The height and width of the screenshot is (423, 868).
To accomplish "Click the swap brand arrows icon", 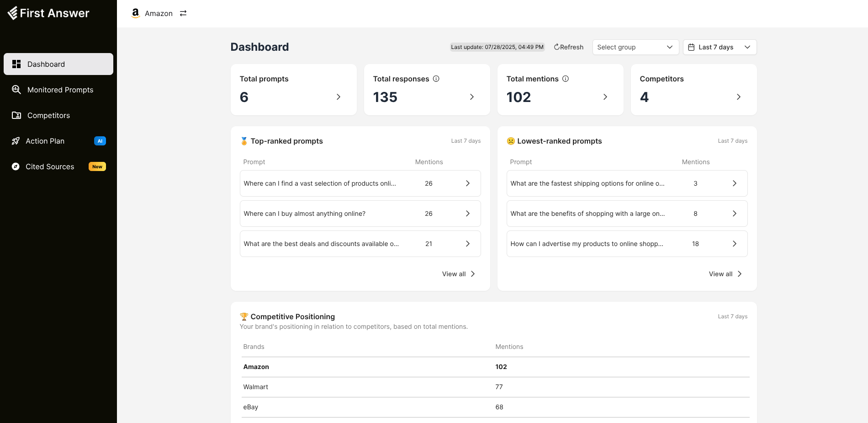I will pyautogui.click(x=183, y=13).
